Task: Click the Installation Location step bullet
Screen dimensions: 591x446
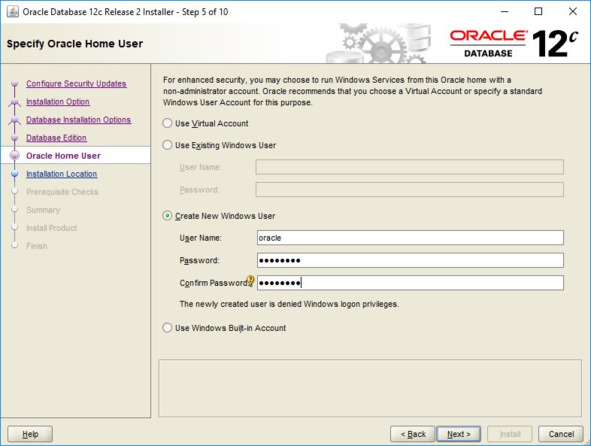Action: (15, 174)
